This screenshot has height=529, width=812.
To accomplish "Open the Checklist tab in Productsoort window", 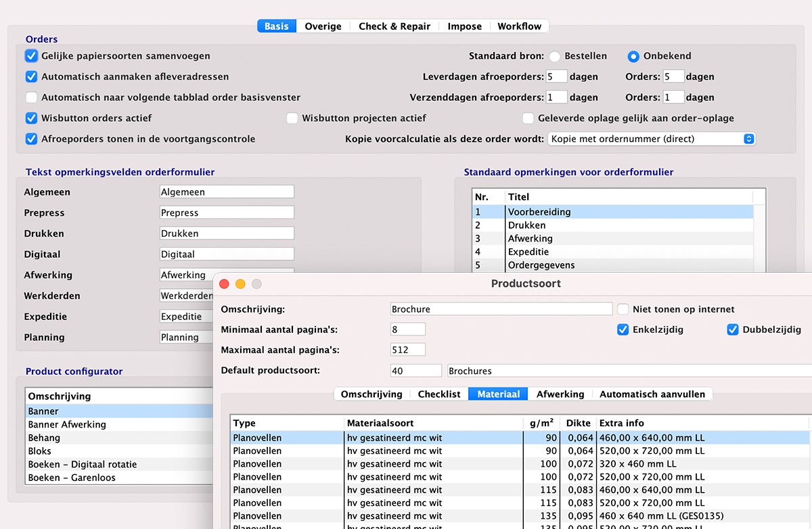I will click(x=439, y=394).
